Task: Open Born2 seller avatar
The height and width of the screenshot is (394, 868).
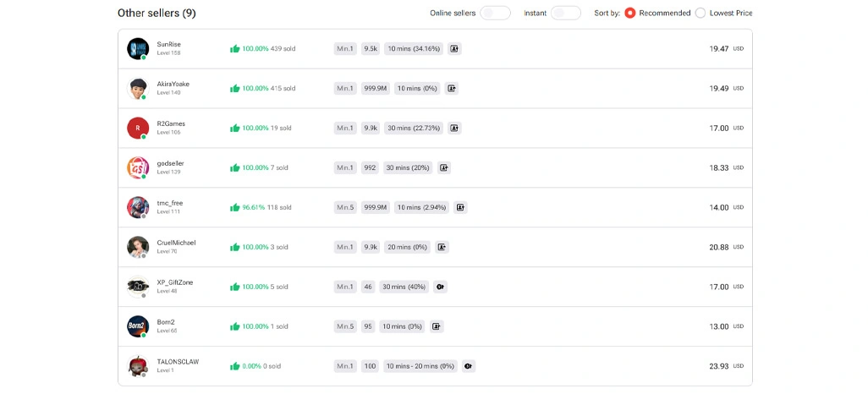Action: (138, 326)
